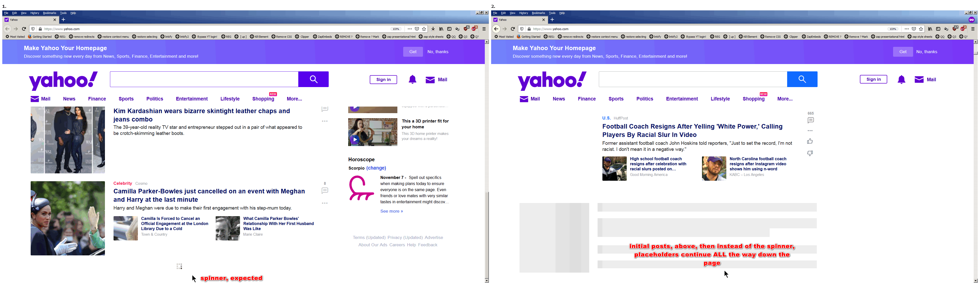Bookmark the page with the star in right window

click(921, 29)
